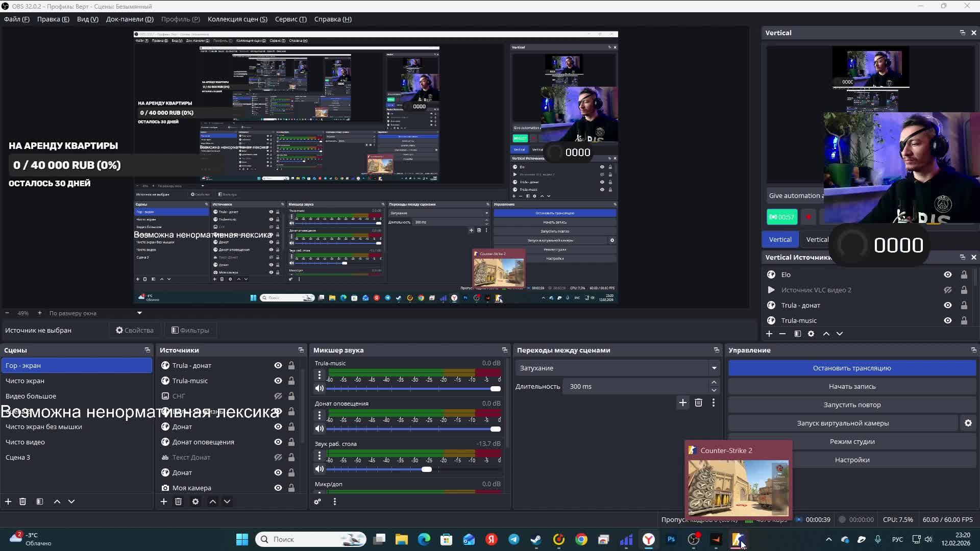Add new scene transition plus icon
Viewport: 980px width, 551px height.
click(x=682, y=403)
